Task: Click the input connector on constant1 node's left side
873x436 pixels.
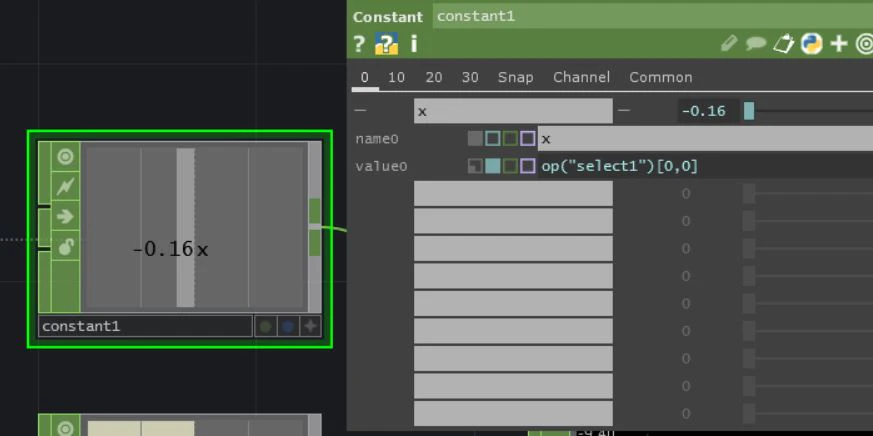Action: [x=44, y=228]
